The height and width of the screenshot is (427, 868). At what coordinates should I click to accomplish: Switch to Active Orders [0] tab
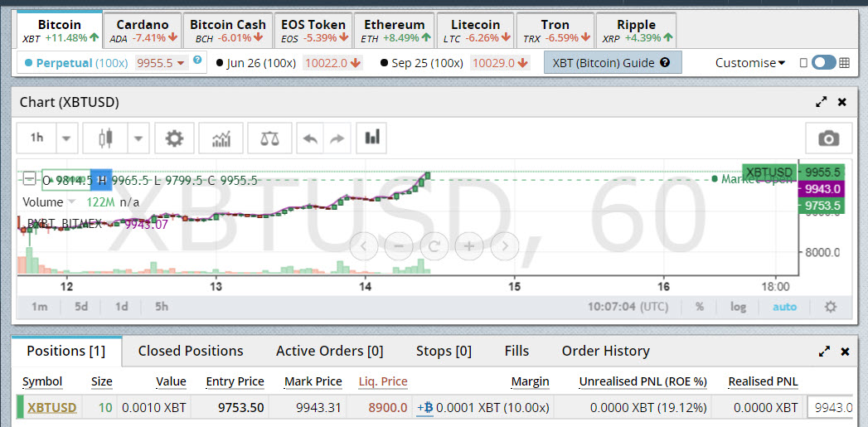[329, 351]
